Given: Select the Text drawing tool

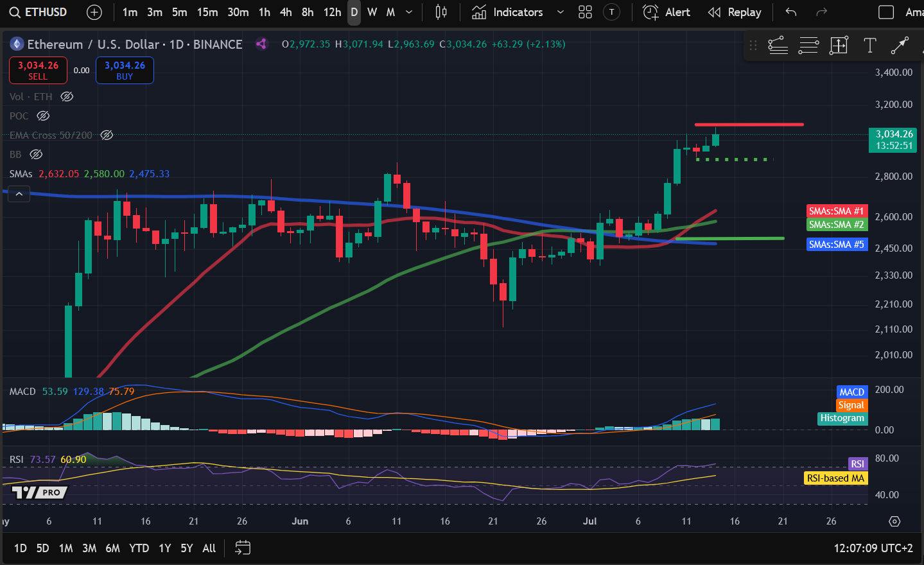Looking at the screenshot, I should pos(869,45).
